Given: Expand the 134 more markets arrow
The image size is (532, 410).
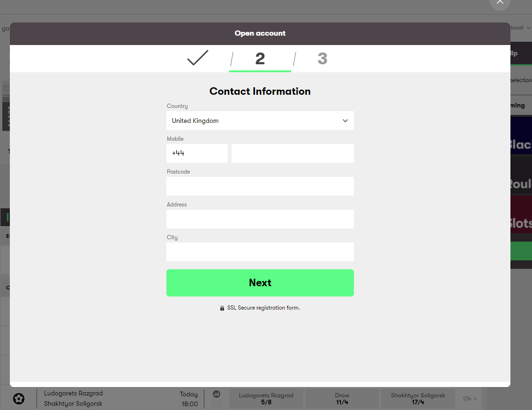Looking at the screenshot, I should [x=470, y=399].
